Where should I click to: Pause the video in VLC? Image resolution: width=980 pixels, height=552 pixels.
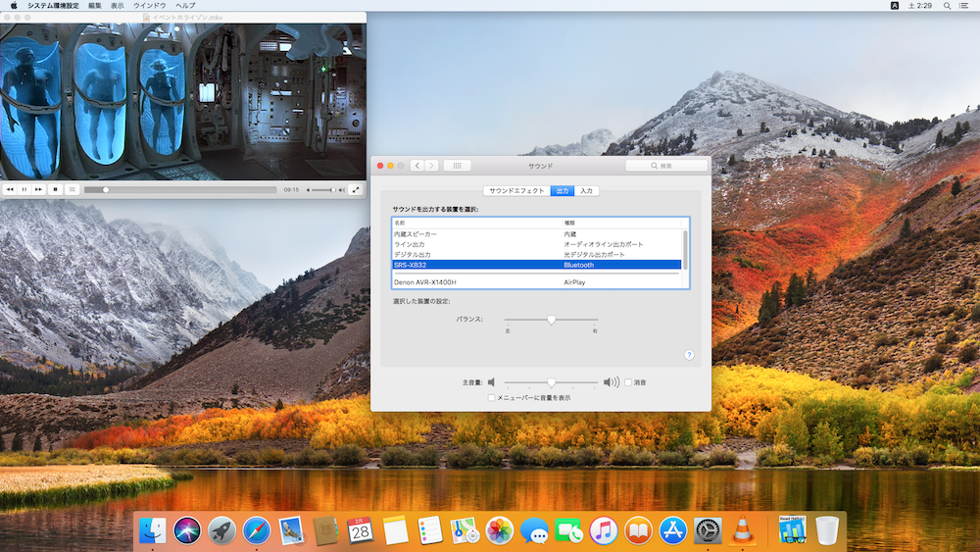(x=24, y=189)
